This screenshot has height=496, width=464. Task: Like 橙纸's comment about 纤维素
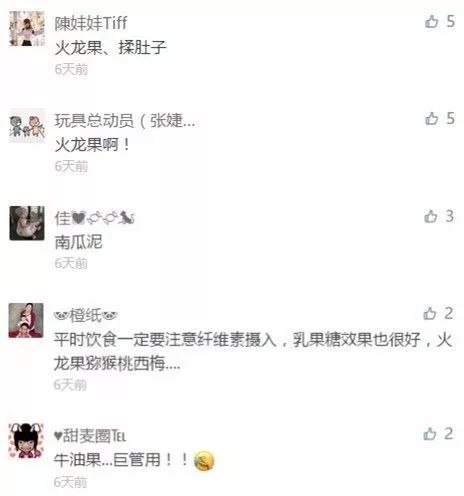pyautogui.click(x=430, y=314)
